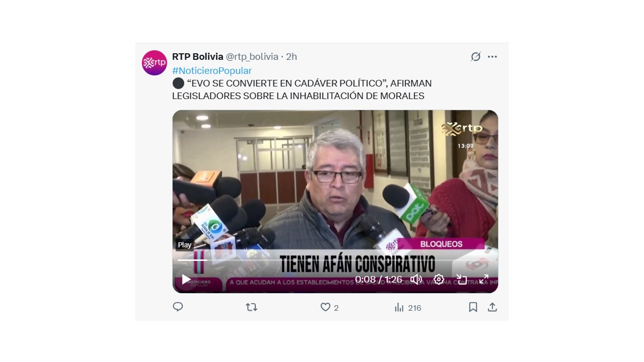Open video settings gear icon
The image size is (644, 362).
[x=439, y=280]
